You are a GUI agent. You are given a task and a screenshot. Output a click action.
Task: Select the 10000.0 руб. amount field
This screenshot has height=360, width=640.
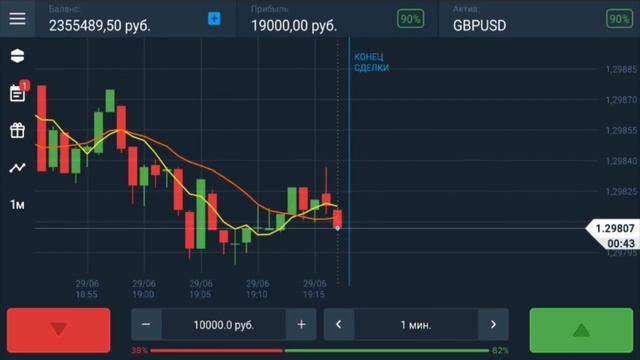point(224,325)
